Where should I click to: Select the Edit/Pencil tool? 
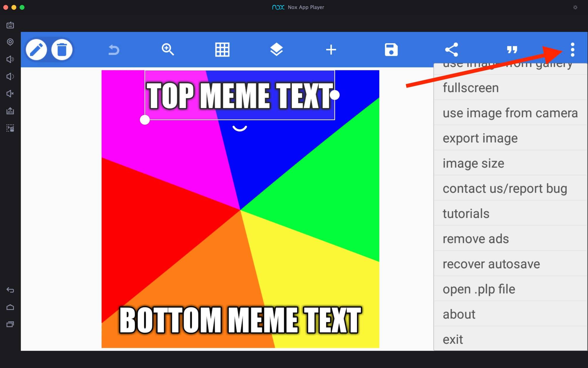coord(37,50)
